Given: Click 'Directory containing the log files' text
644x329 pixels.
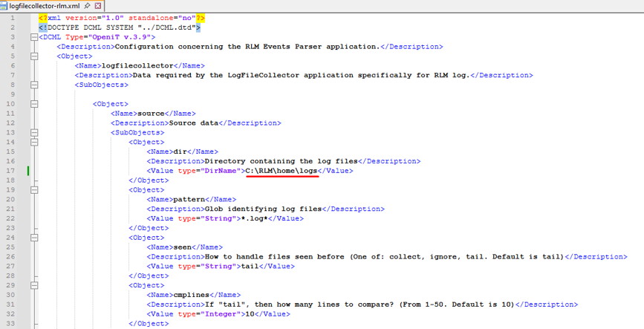Looking at the screenshot, I should click(x=282, y=161).
